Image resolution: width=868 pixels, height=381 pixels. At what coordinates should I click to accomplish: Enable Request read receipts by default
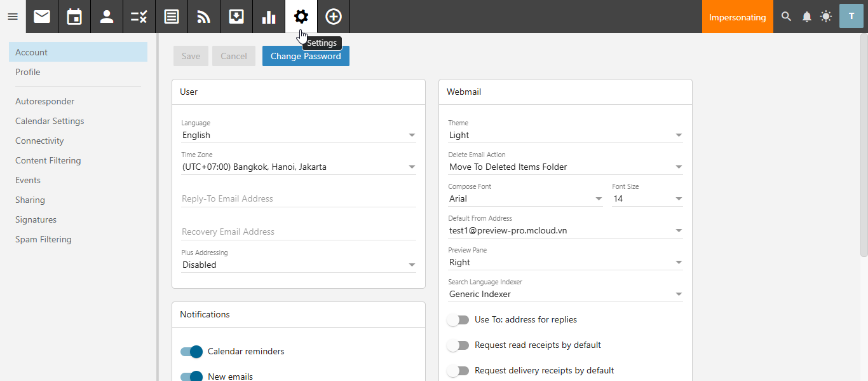click(x=458, y=345)
